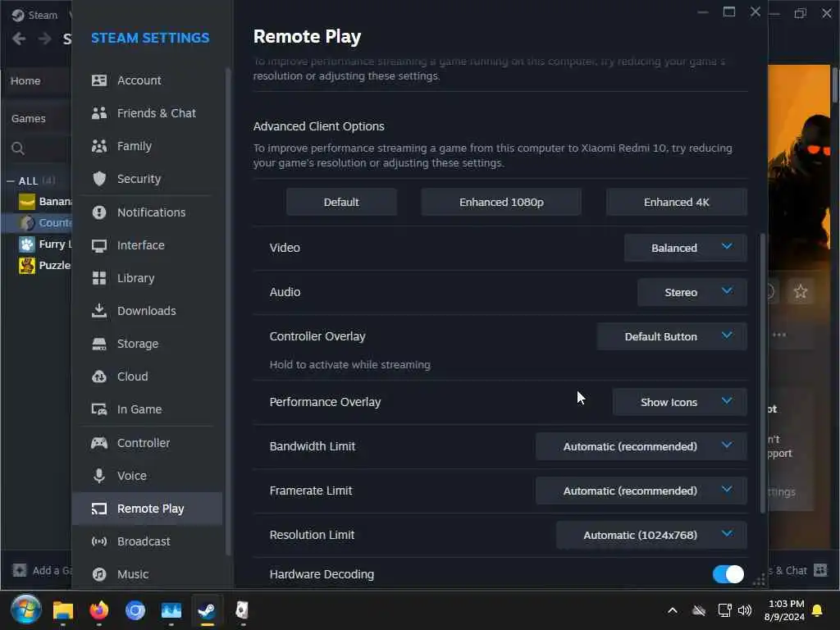The height and width of the screenshot is (630, 840).
Task: Collapse the ALL games category
Action: tap(10, 181)
